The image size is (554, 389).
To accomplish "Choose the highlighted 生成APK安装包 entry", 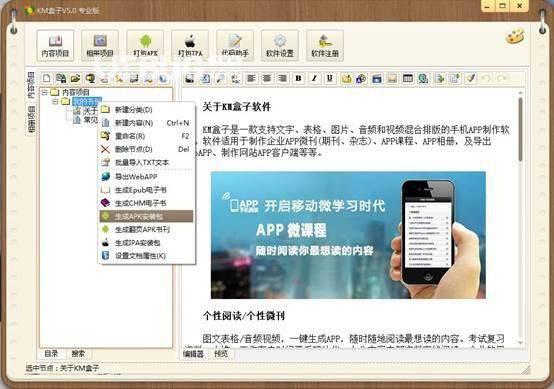I will tap(146, 216).
